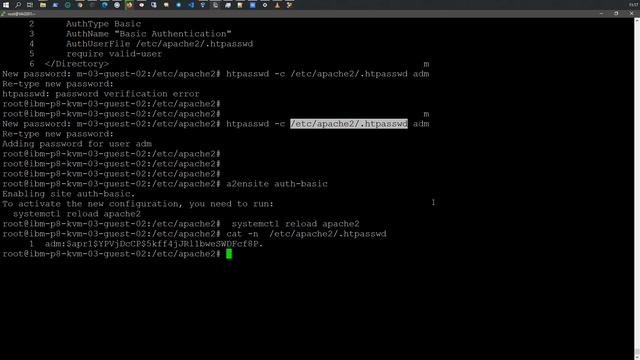Screen dimensions: 640x360
Task: Click the green terminal cursor block
Action: [x=229, y=254]
